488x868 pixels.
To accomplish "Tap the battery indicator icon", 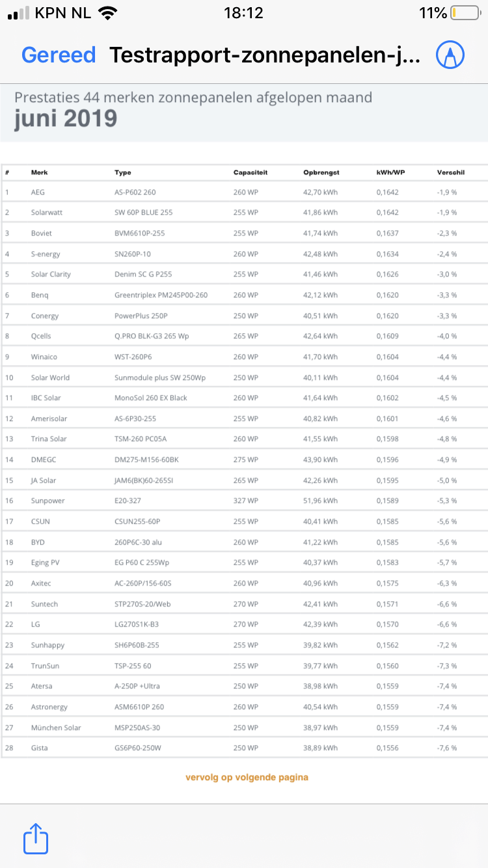I will tap(465, 13).
